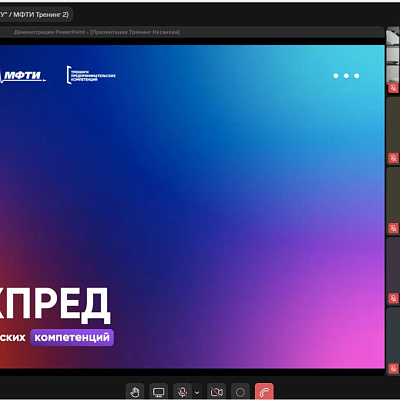The width and height of the screenshot is (400, 400).
Task: Unmute the microphone
Action: (182, 392)
